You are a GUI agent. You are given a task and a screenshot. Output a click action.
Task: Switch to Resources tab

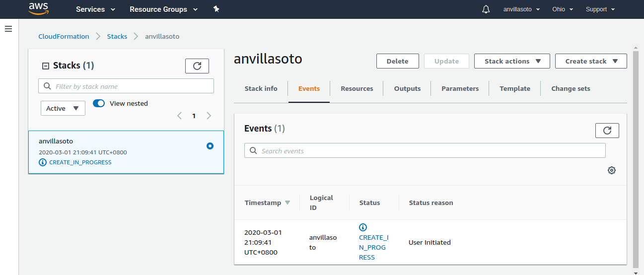(x=357, y=88)
